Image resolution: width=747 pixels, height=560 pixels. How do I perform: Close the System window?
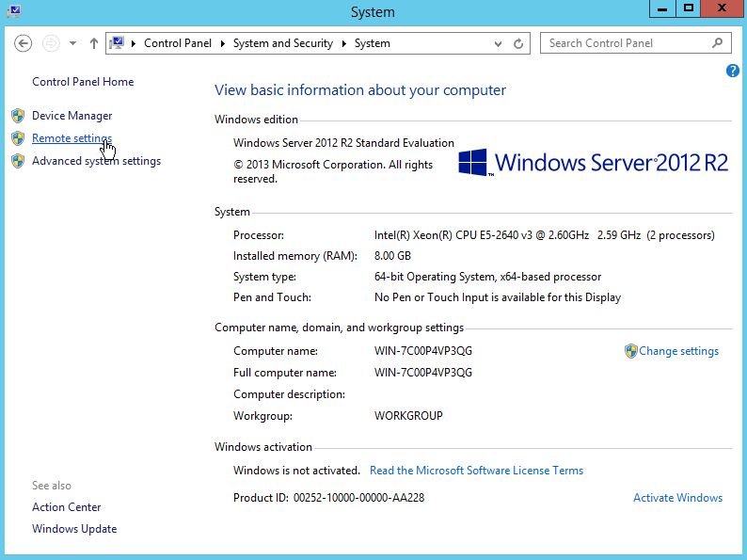[722, 8]
